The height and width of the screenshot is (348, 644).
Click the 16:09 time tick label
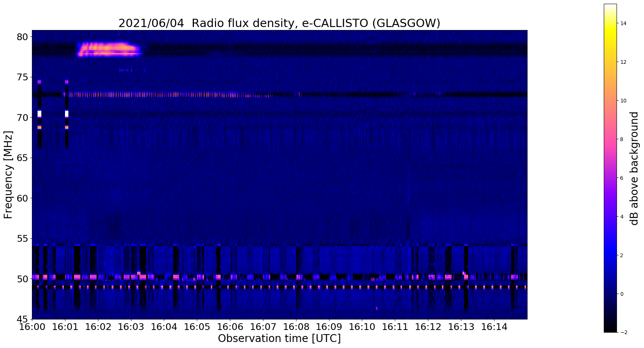tap(329, 327)
